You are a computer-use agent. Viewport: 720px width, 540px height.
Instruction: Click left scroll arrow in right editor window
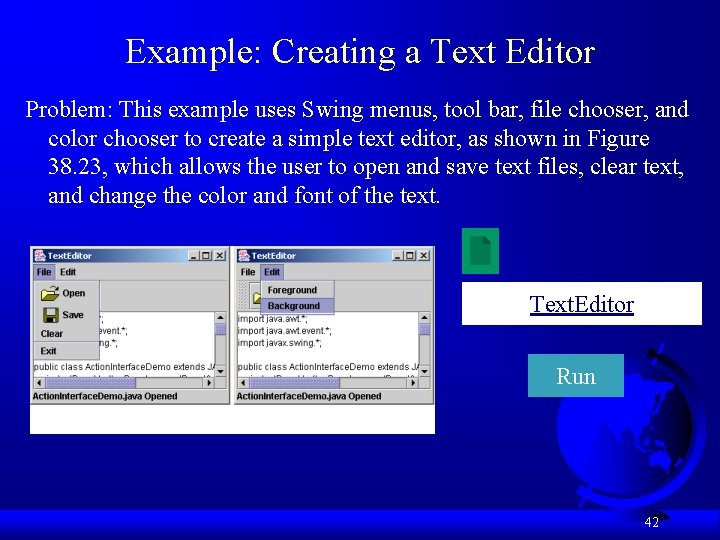[243, 382]
